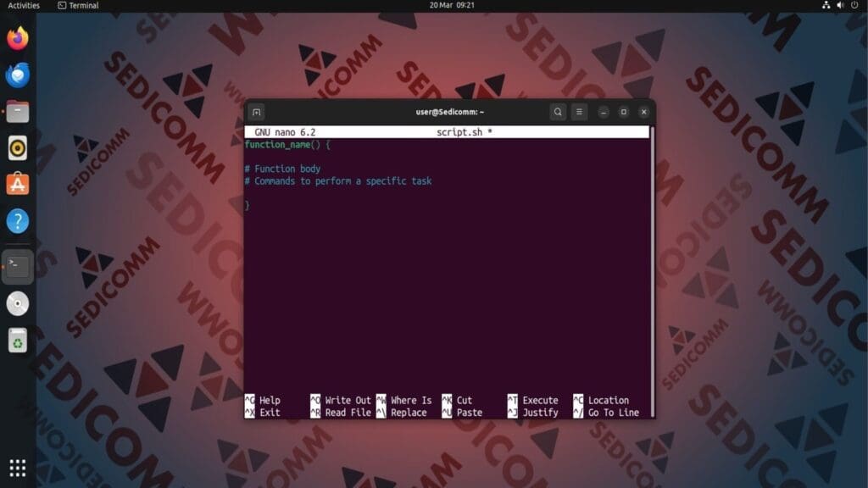Open the search icon in the terminal titlebar
The height and width of the screenshot is (488, 868).
[x=558, y=111]
